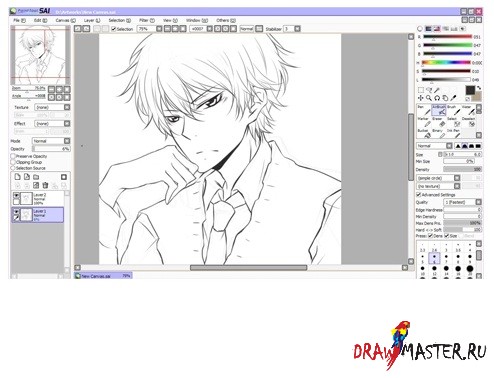Choose brush size 7 preset
This screenshot has width=494, height=378.
click(446, 259)
